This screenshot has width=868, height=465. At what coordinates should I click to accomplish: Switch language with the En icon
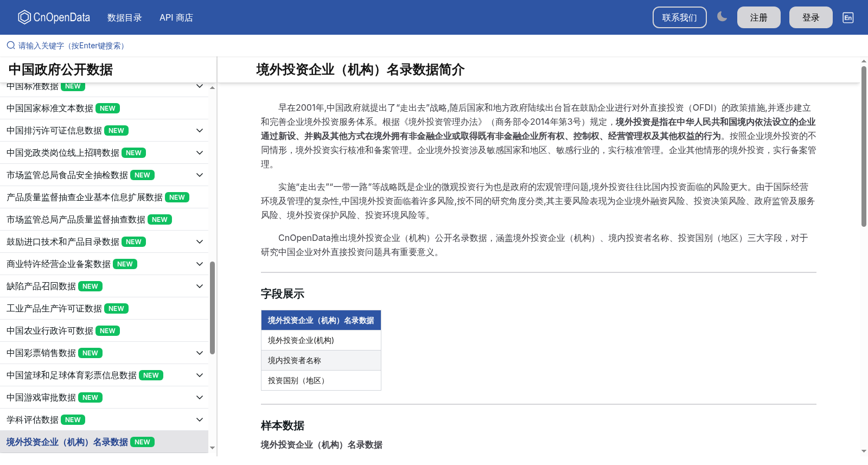pos(848,17)
